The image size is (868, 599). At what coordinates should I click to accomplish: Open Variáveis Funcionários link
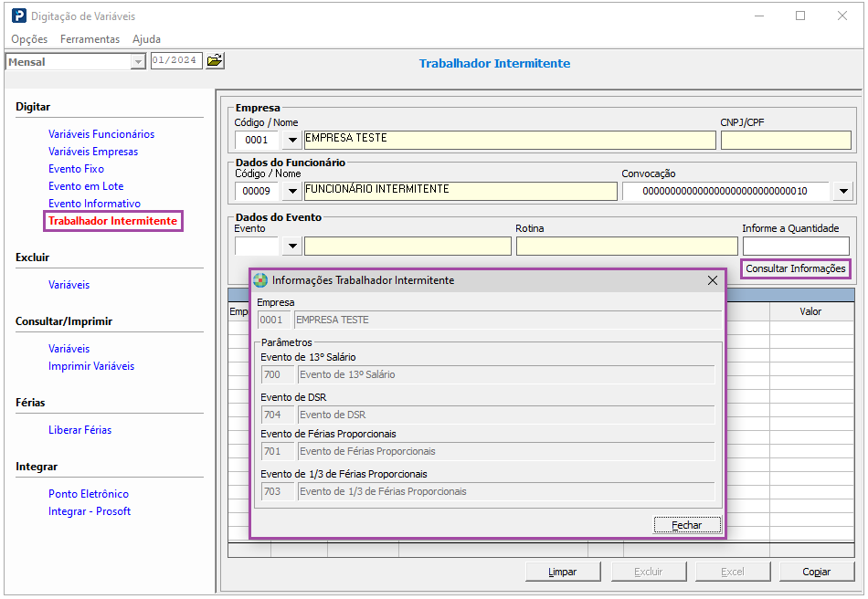(101, 134)
